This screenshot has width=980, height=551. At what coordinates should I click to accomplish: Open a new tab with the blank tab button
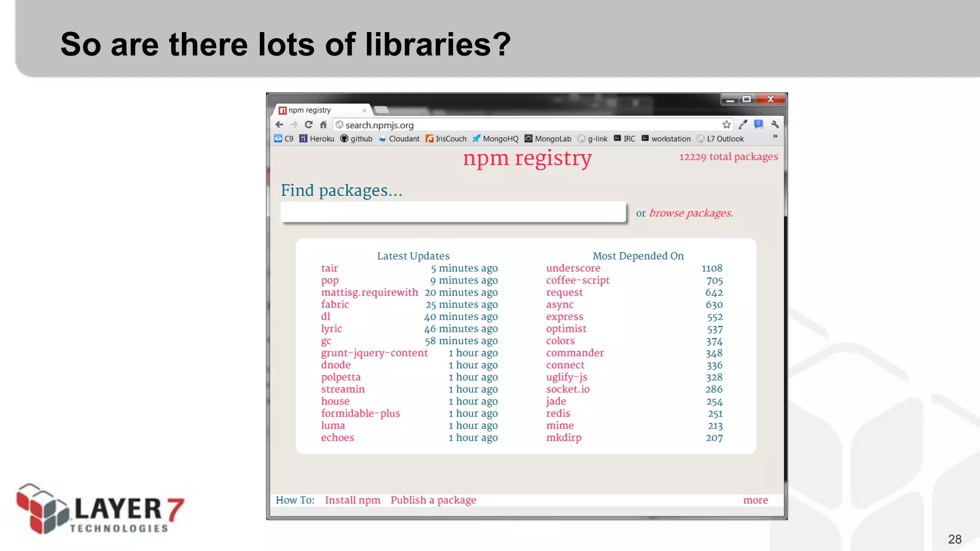pyautogui.click(x=381, y=110)
